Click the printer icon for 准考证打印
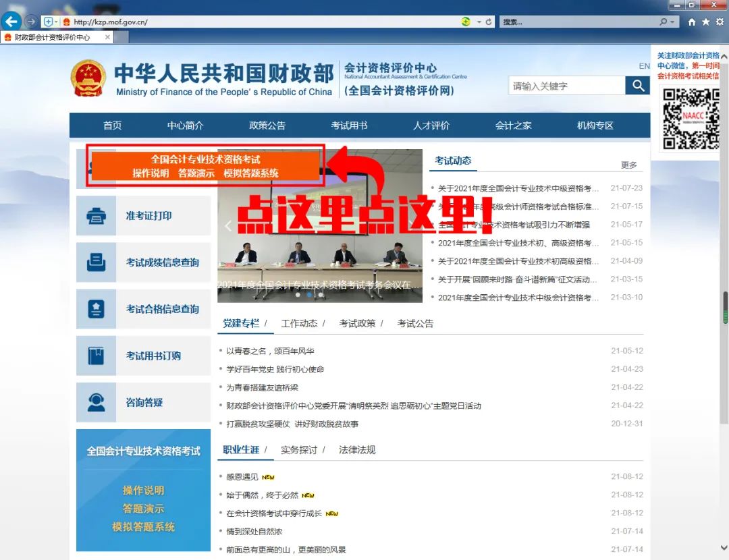 [x=97, y=216]
